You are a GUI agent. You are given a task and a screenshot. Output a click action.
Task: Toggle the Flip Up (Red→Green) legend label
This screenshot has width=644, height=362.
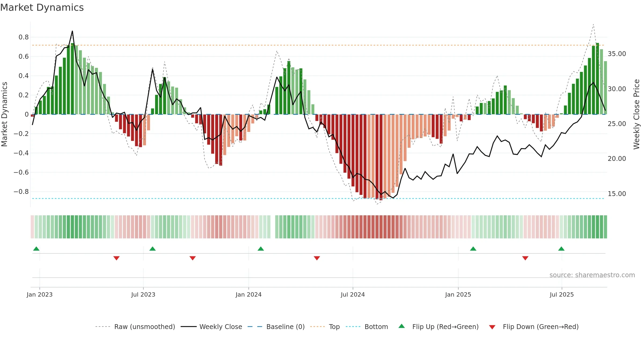pos(445,327)
